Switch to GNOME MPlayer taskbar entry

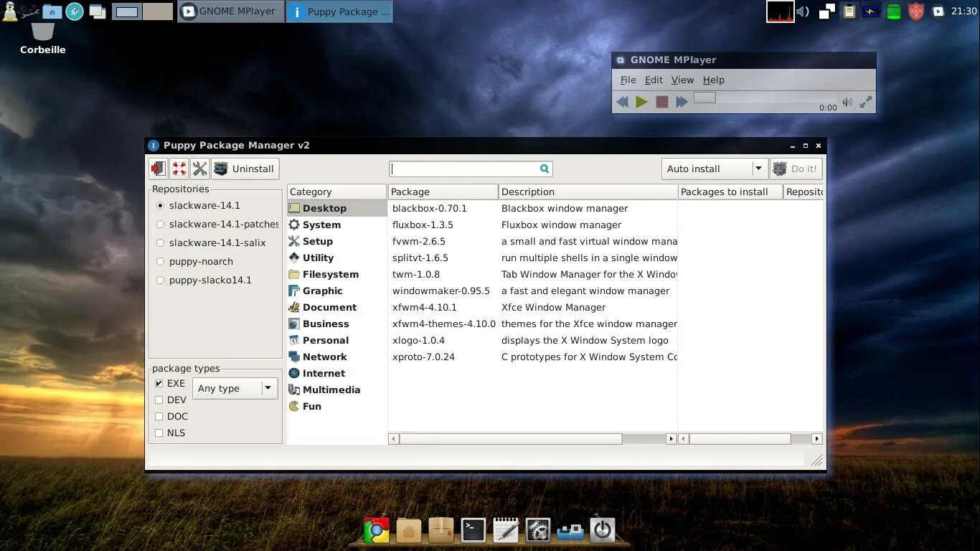(231, 11)
